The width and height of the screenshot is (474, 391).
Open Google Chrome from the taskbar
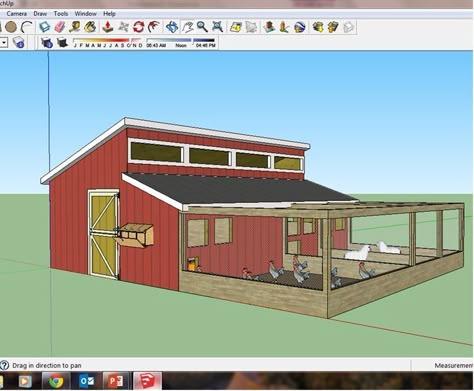click(x=56, y=381)
